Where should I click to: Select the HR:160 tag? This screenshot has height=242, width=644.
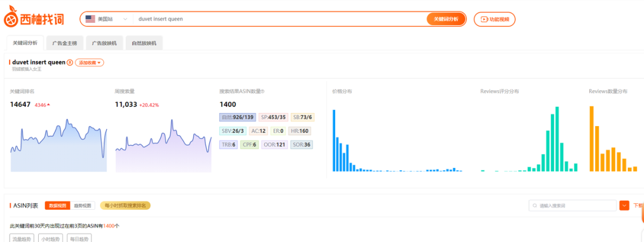point(299,131)
